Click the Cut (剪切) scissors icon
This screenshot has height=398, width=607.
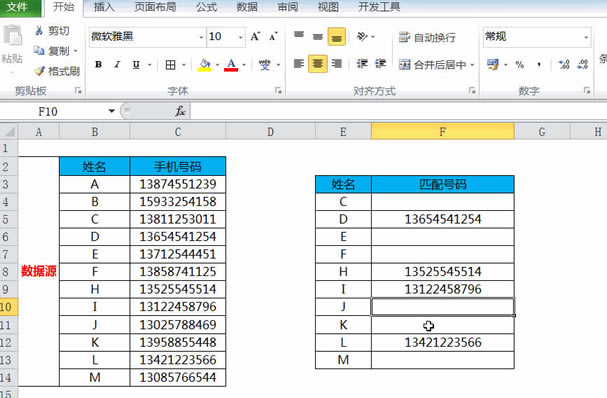[39, 31]
